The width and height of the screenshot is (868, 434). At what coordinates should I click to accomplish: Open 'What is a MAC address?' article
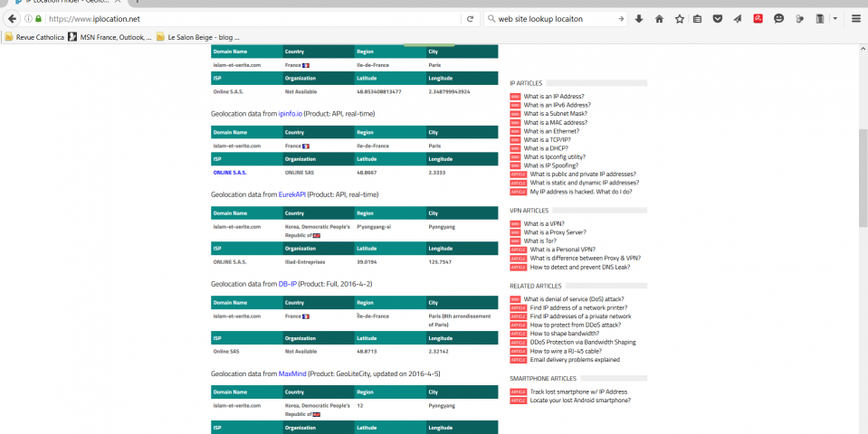tap(555, 123)
